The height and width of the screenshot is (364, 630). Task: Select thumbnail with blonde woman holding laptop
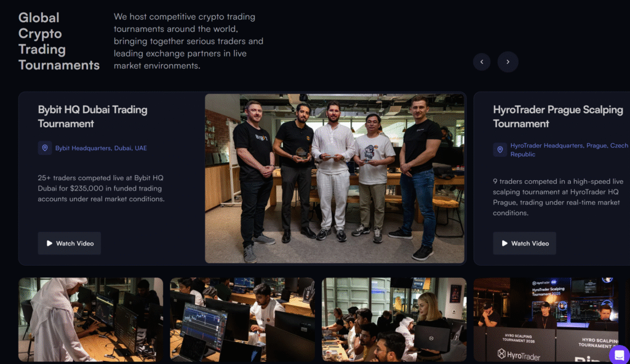pyautogui.click(x=394, y=319)
